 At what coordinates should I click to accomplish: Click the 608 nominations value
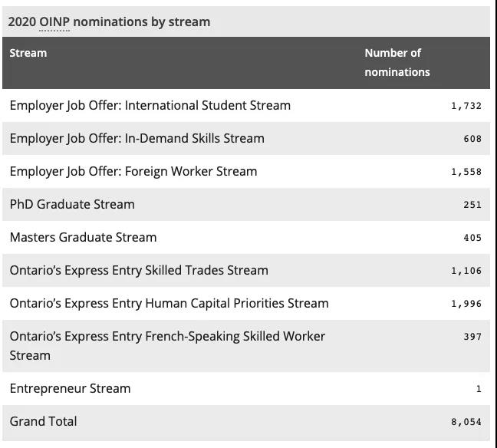pyautogui.click(x=472, y=139)
